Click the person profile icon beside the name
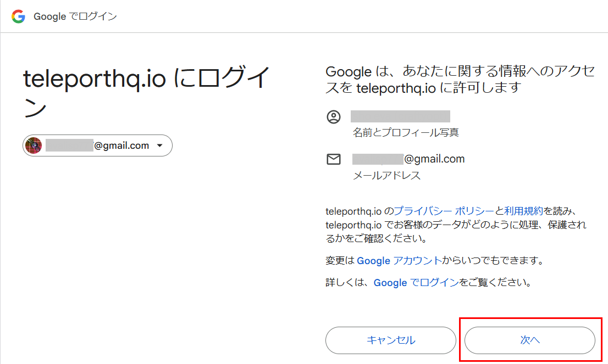 (334, 116)
